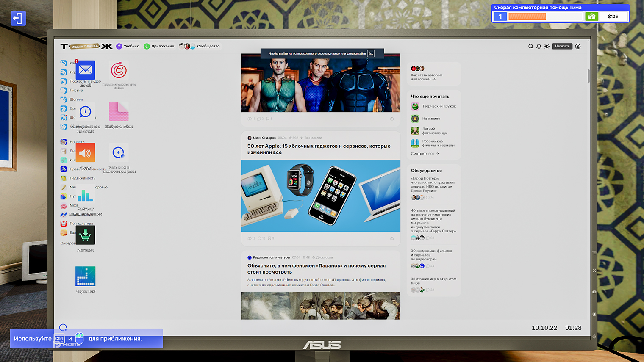Open the На виниле record icon

(x=415, y=119)
